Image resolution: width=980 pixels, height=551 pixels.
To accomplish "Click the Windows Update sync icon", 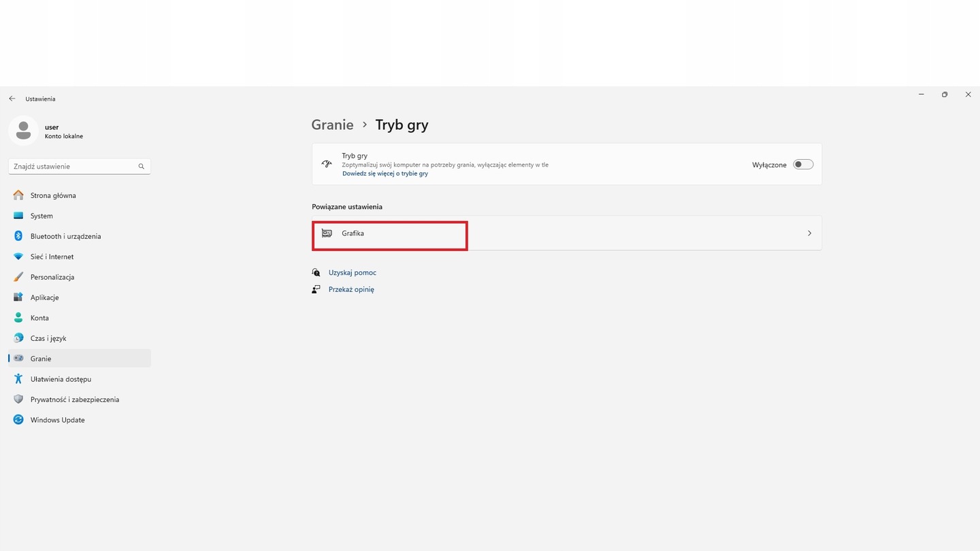I will tap(18, 420).
